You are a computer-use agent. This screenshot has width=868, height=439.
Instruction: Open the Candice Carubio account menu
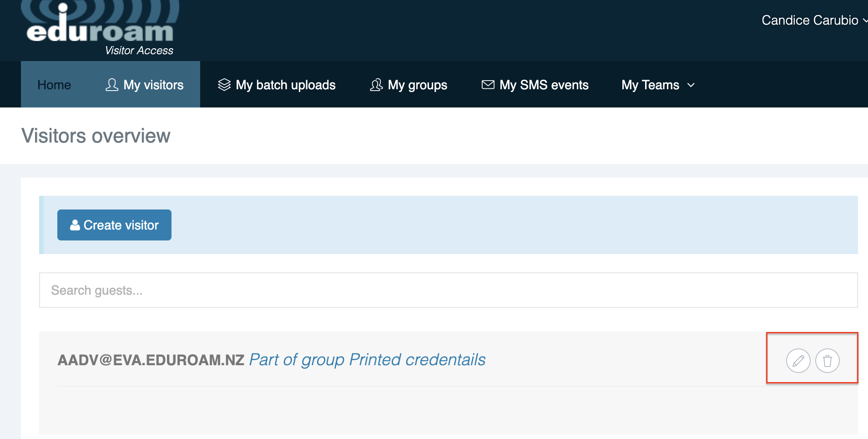[812, 20]
